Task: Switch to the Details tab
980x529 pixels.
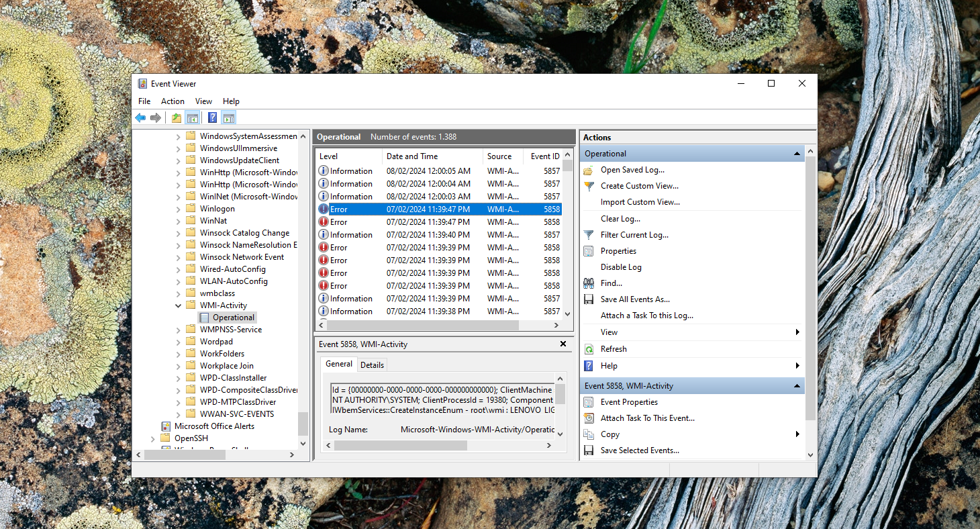Action: 372,365
